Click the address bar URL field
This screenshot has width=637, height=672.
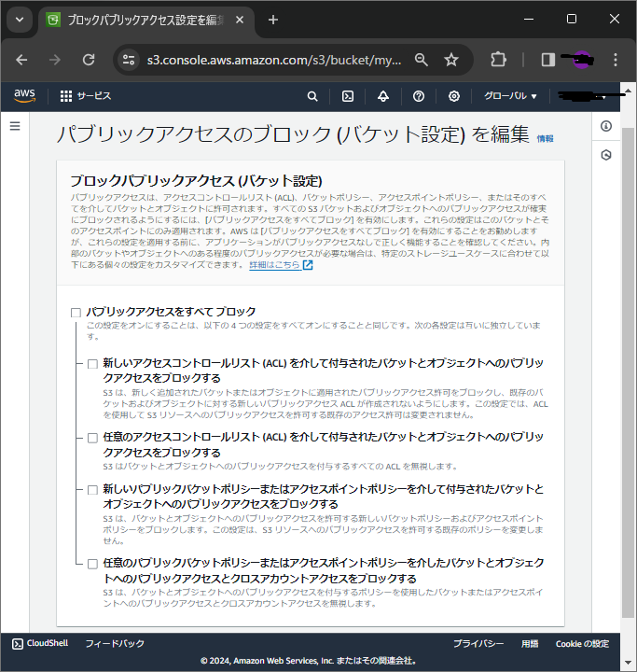coord(274,60)
